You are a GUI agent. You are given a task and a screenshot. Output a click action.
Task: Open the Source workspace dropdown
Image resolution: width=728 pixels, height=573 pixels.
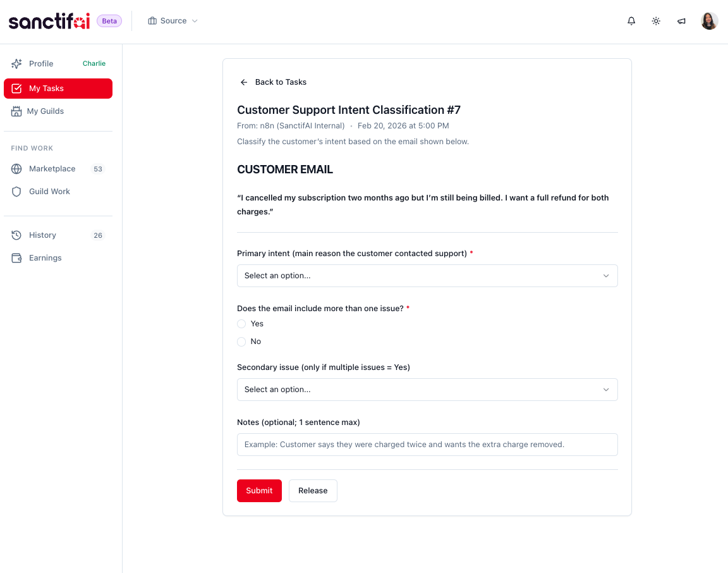[173, 21]
